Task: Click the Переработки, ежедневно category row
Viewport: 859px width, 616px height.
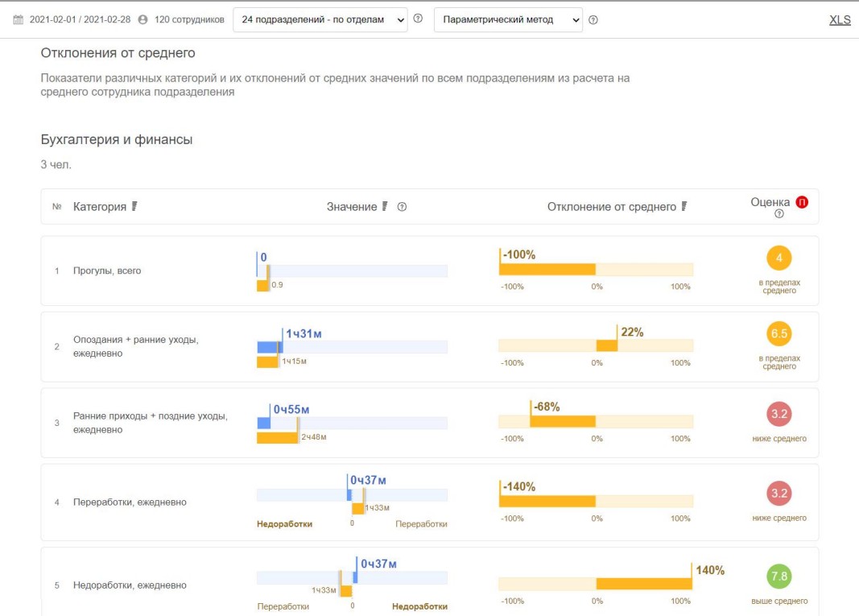Action: (x=130, y=502)
